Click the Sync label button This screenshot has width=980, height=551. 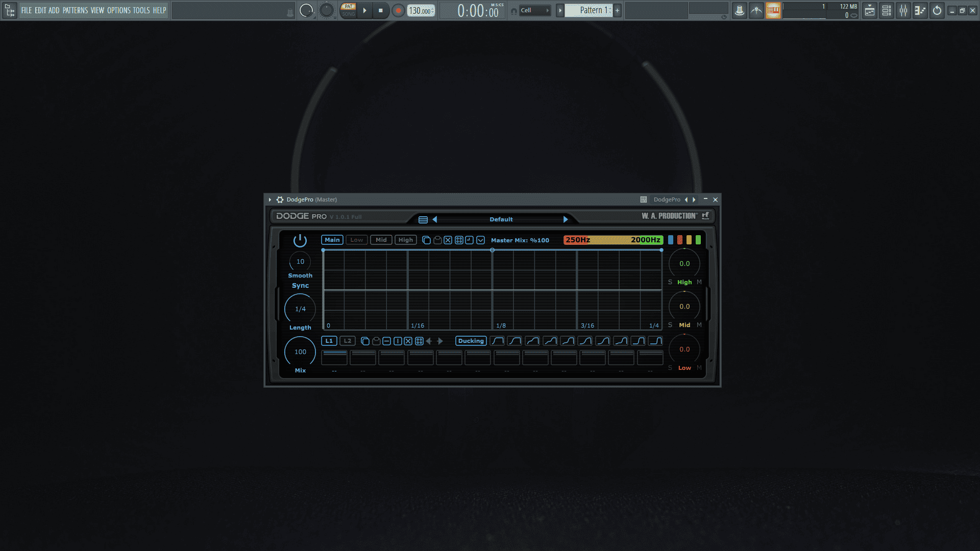pos(300,286)
